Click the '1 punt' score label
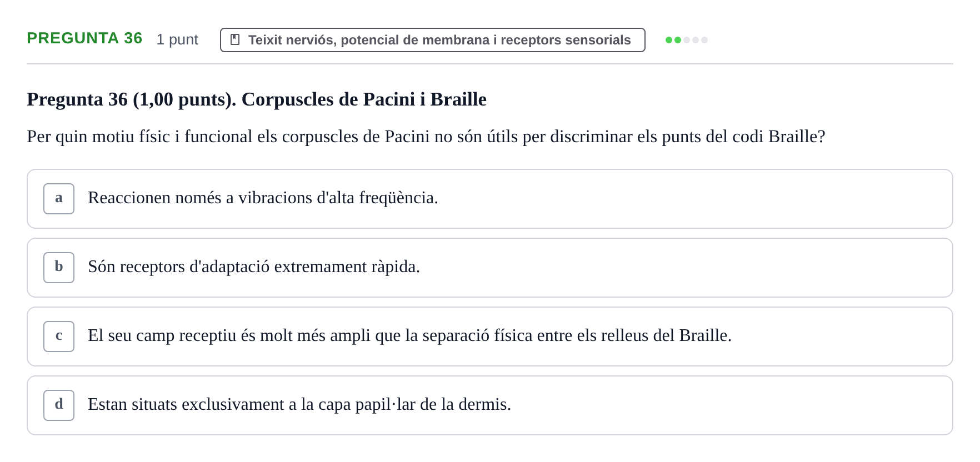This screenshot has width=980, height=462. [x=177, y=39]
